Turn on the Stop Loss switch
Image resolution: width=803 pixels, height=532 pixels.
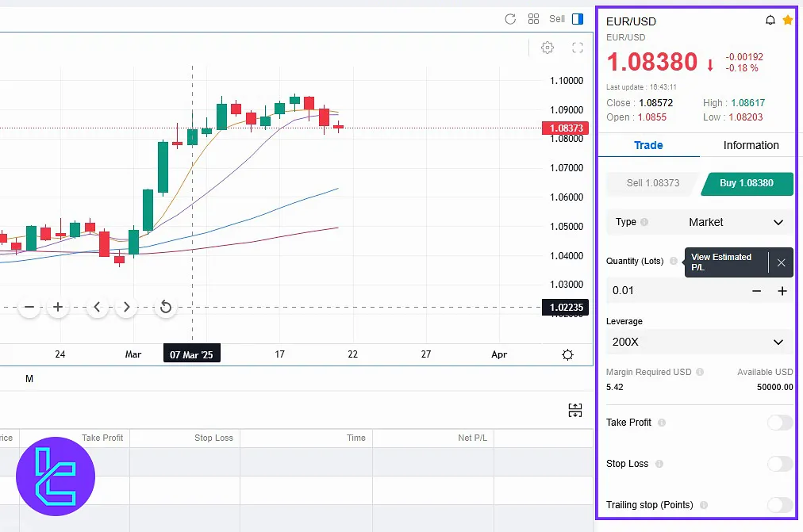pyautogui.click(x=779, y=464)
